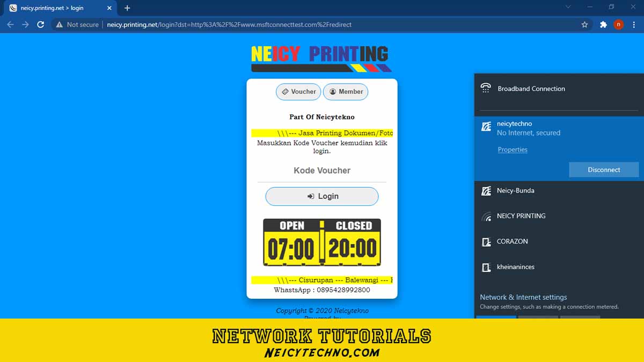This screenshot has height=362, width=644.
Task: Click the WhatsApp : 0895428992800 text
Action: coord(322,290)
